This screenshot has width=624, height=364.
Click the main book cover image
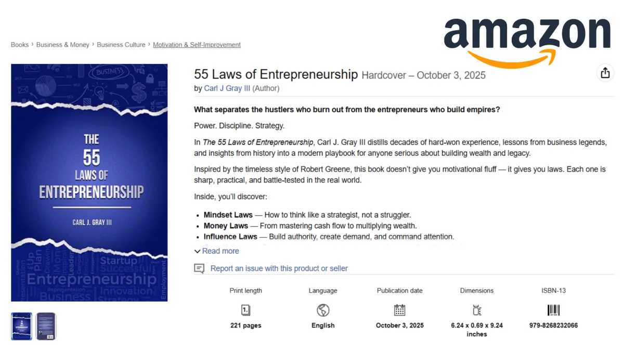pos(89,183)
